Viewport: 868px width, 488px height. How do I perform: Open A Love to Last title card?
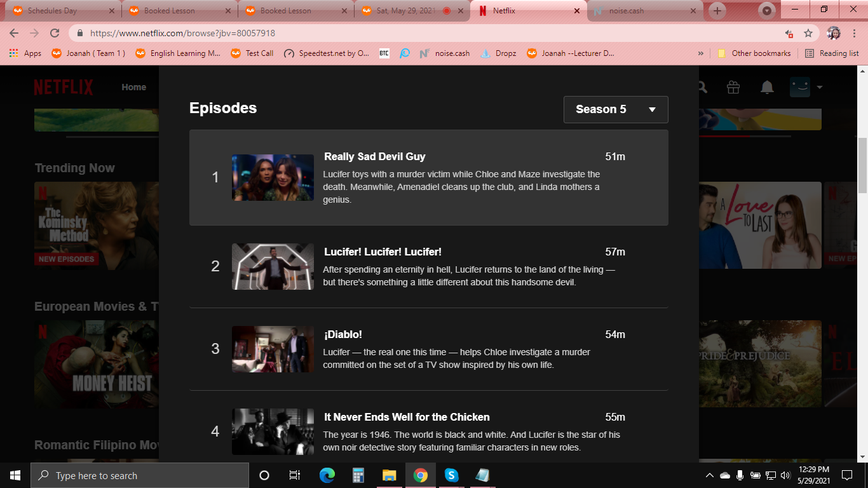[x=760, y=225]
